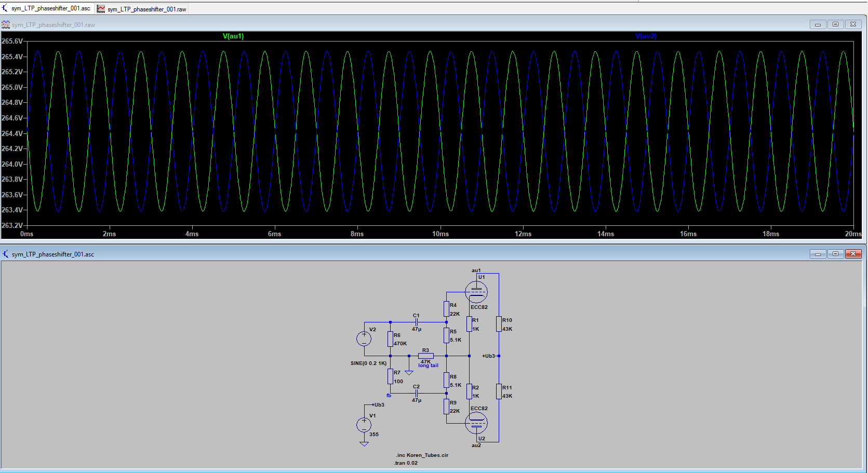Select resistor R2 1K symbol
Image resolution: width=868 pixels, height=473 pixels.
[x=469, y=391]
